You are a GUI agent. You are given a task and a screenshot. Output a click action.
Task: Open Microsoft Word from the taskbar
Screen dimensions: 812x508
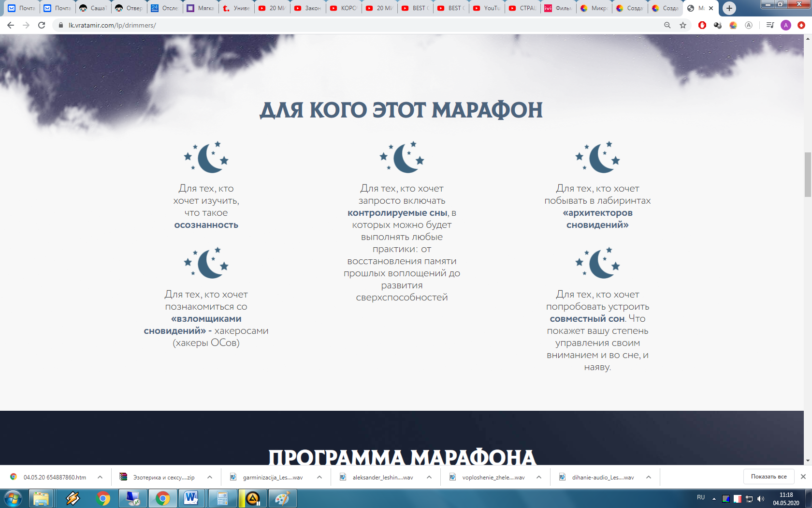click(191, 498)
